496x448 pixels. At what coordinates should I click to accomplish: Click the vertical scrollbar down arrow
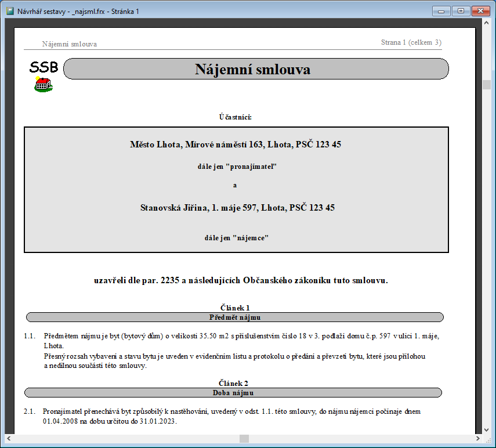click(487, 429)
